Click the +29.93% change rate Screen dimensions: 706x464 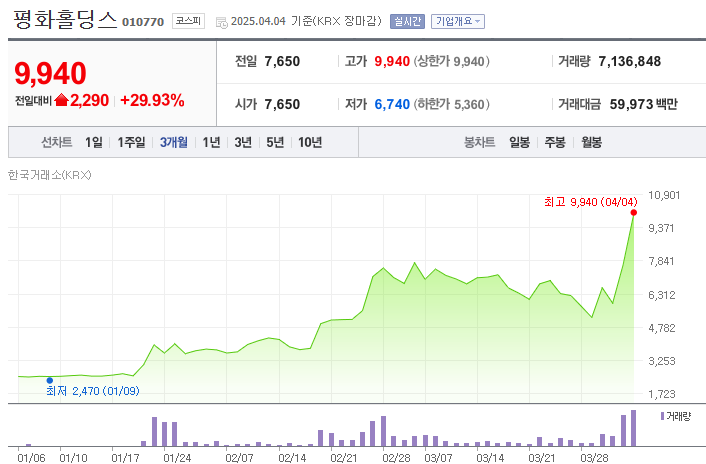click(152, 100)
